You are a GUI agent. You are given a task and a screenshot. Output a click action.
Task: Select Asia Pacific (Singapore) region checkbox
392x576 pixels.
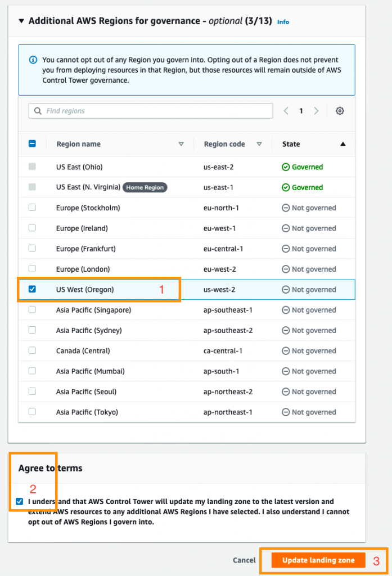click(32, 309)
